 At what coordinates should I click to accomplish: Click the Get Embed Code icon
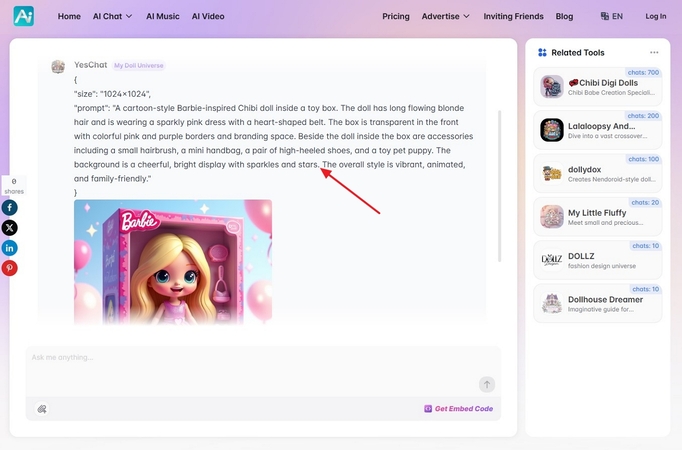pos(428,409)
